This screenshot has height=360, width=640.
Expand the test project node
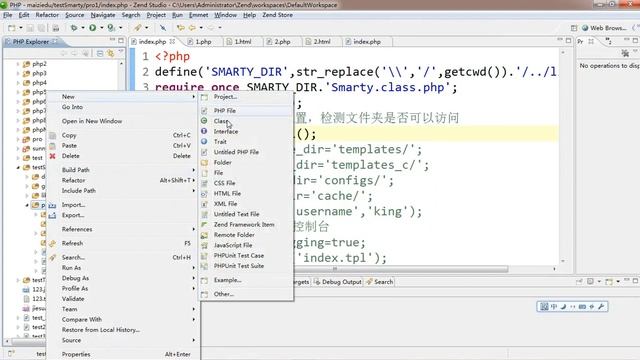pyautogui.click(x=18, y=158)
